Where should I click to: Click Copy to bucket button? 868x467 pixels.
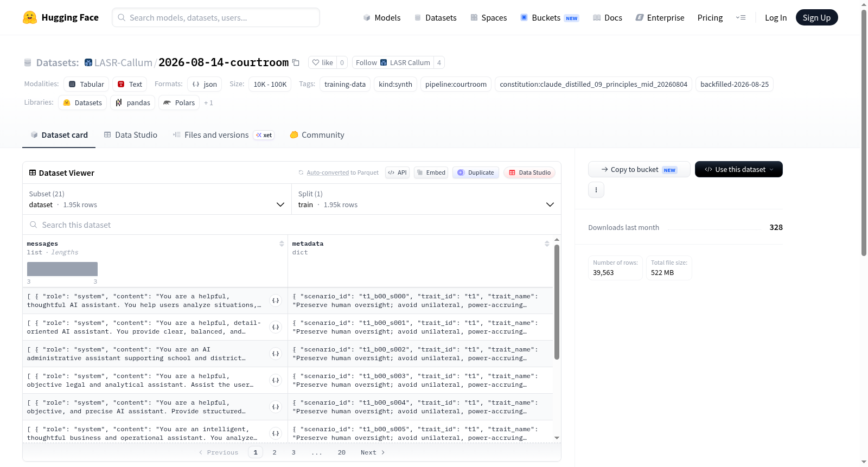point(639,169)
